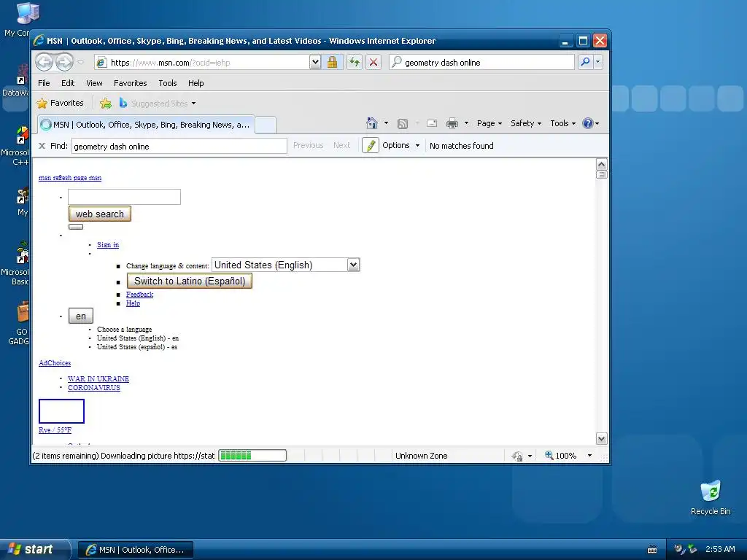Click the MSN web search text box
Image resolution: width=747 pixels, height=560 pixels.
coord(124,197)
